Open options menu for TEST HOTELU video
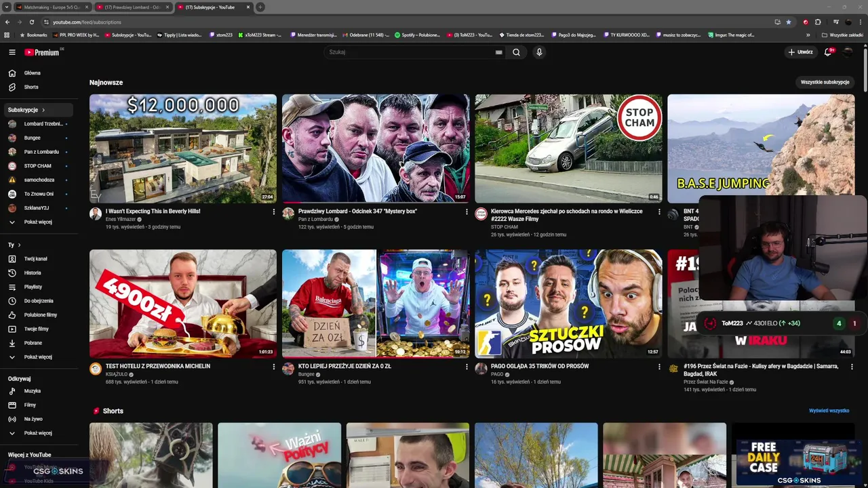868x488 pixels. point(274,367)
